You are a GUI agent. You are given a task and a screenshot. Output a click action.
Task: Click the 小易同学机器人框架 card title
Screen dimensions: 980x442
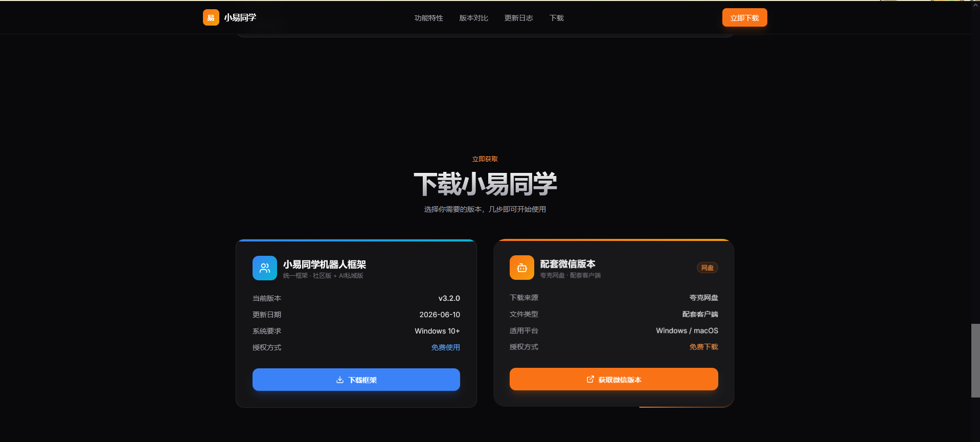[x=325, y=264]
